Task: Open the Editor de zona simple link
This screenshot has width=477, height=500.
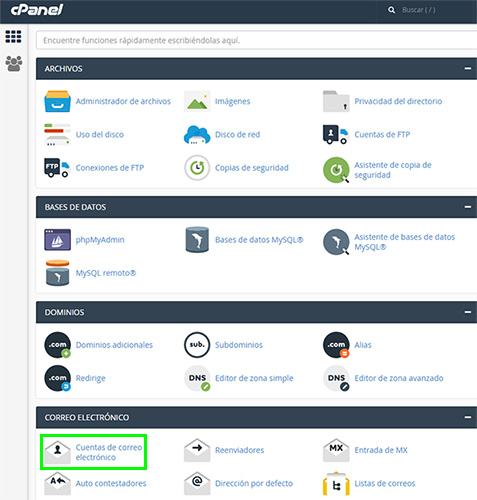Action: [254, 378]
